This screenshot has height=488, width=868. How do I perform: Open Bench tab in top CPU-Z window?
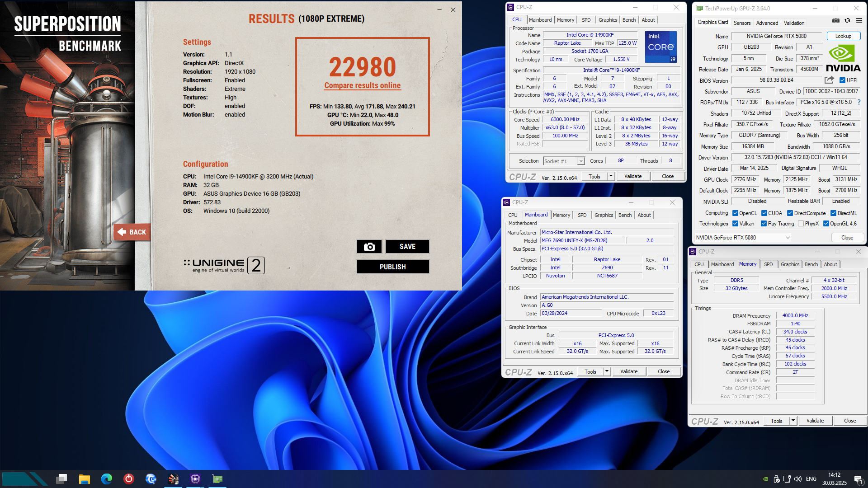pyautogui.click(x=629, y=20)
